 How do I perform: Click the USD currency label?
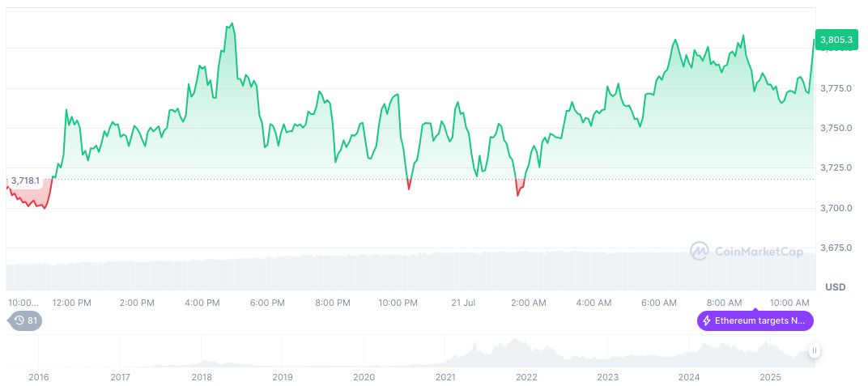point(835,287)
